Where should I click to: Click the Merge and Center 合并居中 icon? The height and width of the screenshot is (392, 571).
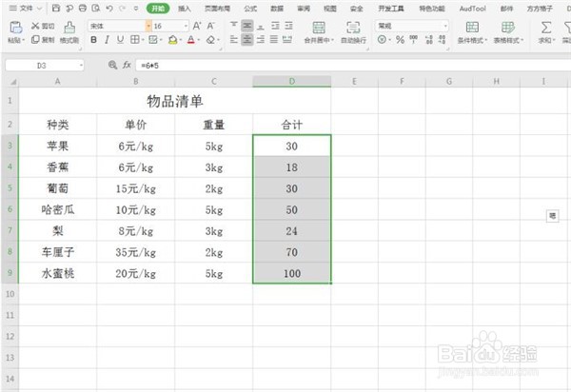(x=319, y=28)
